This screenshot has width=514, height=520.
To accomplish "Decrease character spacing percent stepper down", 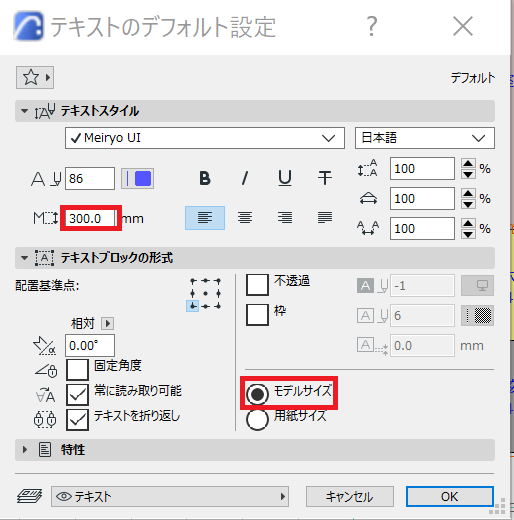I will pos(468,234).
